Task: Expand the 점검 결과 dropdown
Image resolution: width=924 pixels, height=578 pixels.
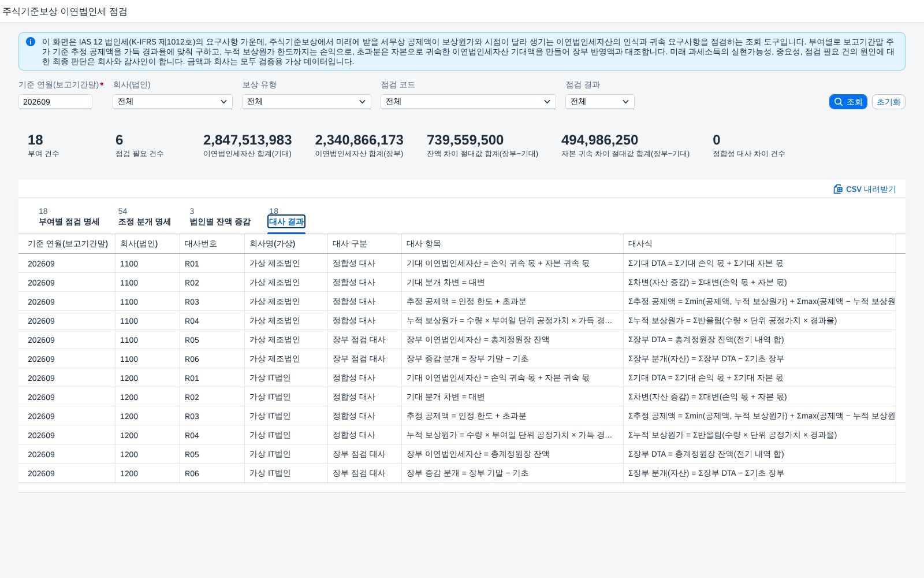Action: coord(599,102)
